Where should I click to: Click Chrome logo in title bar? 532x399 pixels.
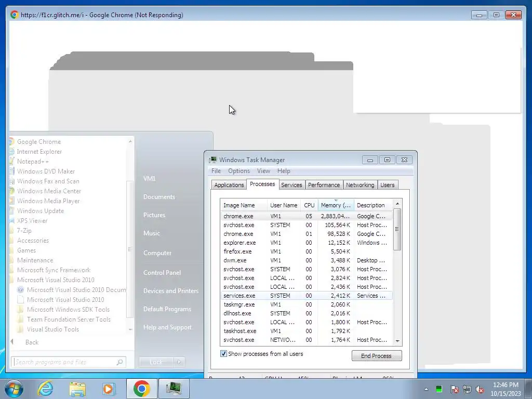pyautogui.click(x=14, y=15)
